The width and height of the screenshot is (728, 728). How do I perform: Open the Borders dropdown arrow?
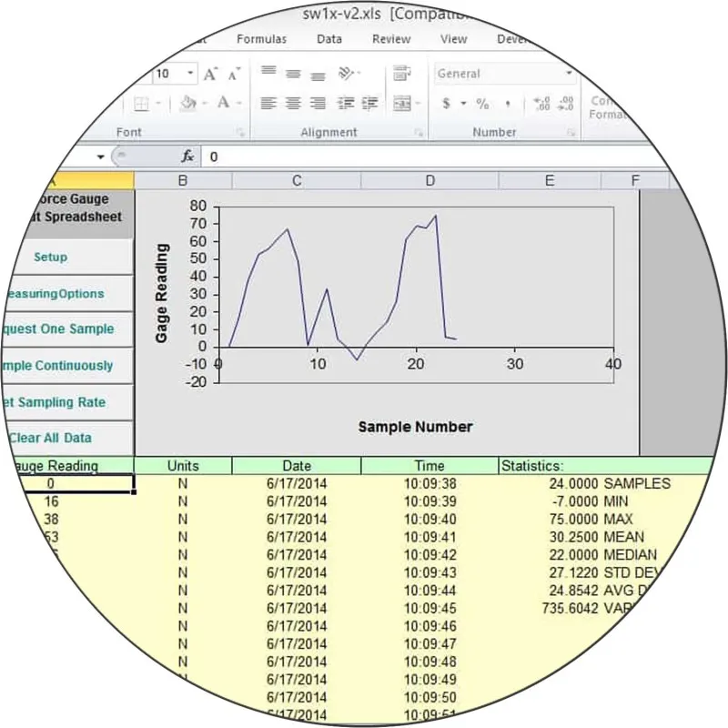pyautogui.click(x=158, y=102)
